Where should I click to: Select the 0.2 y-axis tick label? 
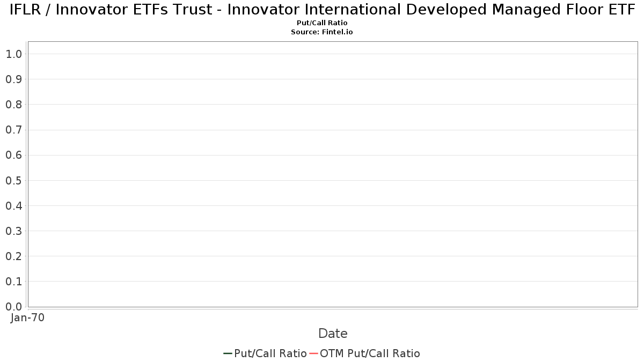pyautogui.click(x=13, y=256)
